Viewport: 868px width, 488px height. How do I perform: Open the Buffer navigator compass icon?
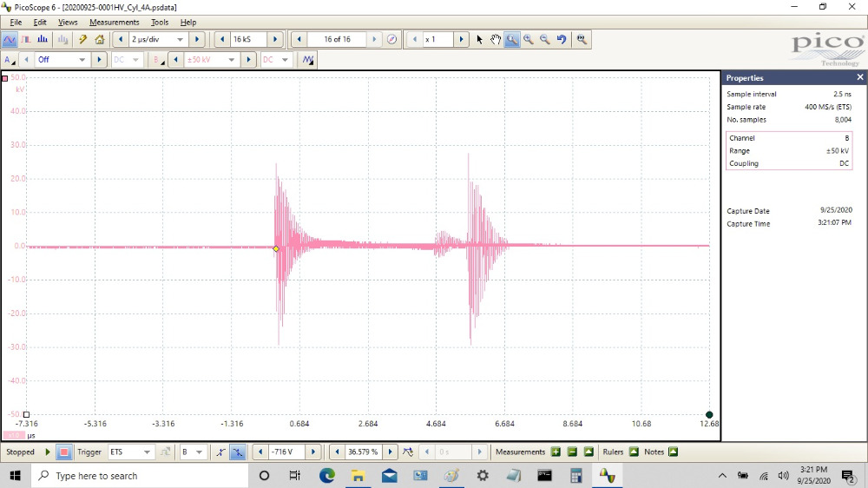coord(391,39)
